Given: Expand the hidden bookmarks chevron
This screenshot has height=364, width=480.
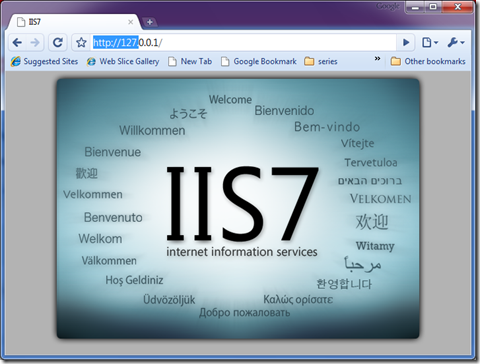Looking at the screenshot, I should coord(377,59).
